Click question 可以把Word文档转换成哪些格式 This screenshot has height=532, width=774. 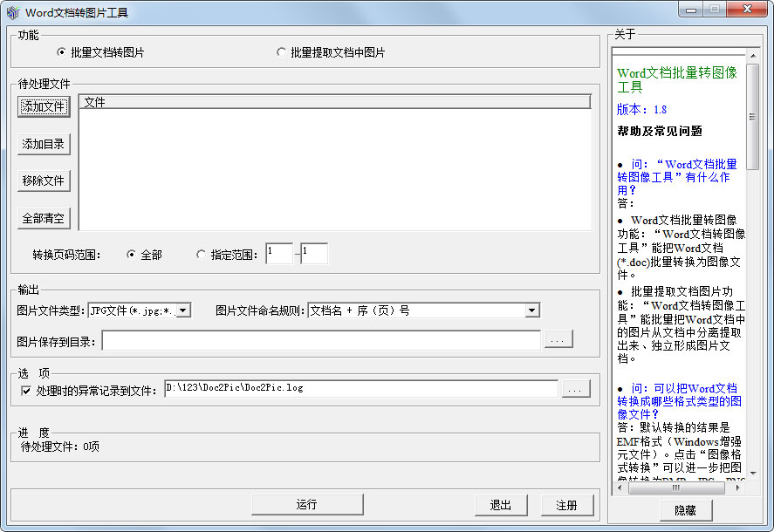[679, 401]
